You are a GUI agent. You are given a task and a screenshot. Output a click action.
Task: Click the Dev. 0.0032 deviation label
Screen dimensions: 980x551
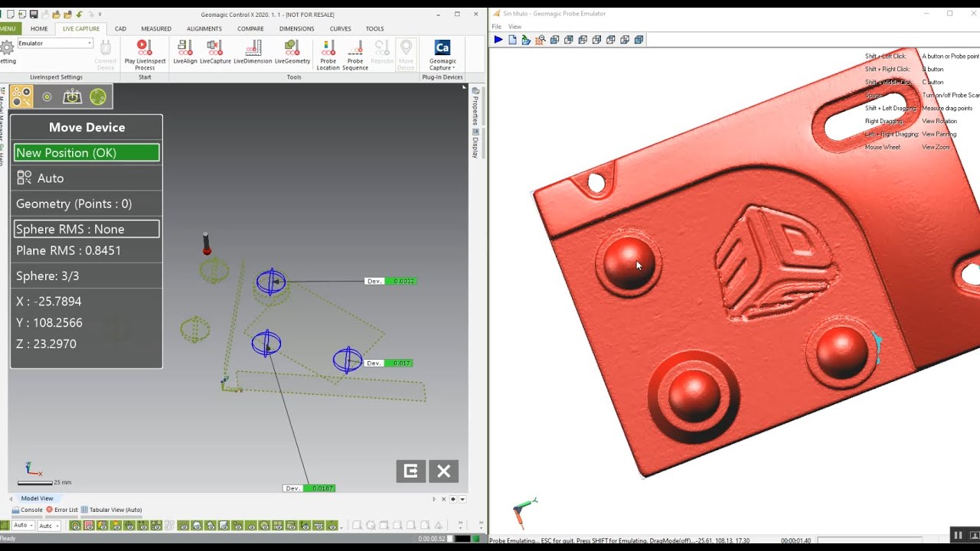tap(390, 282)
